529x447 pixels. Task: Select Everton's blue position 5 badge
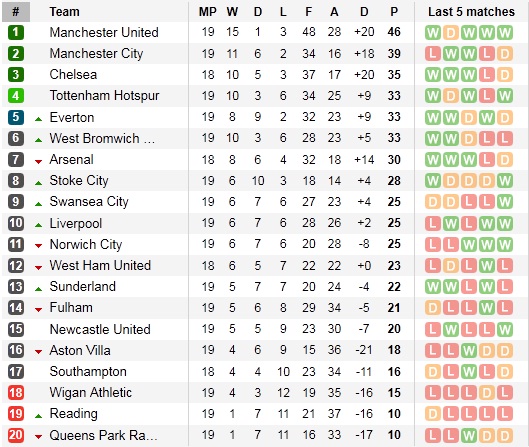(16, 117)
